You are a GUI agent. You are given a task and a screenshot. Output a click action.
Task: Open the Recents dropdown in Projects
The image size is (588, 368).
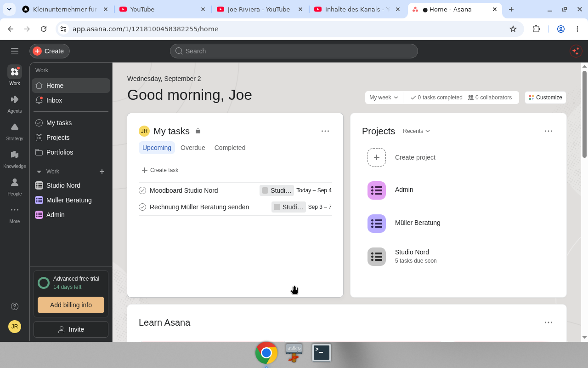417,131
